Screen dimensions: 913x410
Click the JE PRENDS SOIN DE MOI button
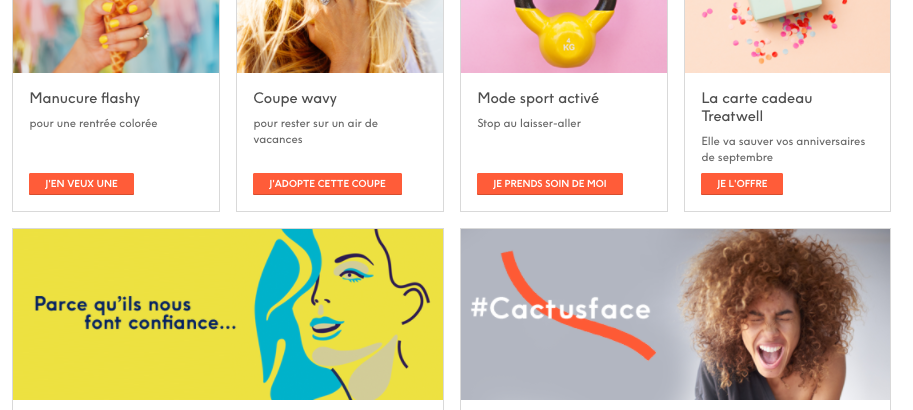pos(550,184)
